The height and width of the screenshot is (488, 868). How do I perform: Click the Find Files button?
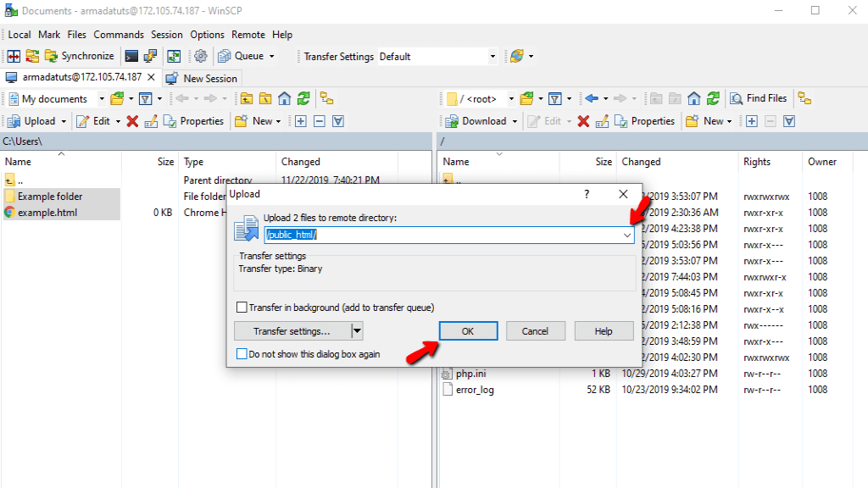click(x=759, y=98)
